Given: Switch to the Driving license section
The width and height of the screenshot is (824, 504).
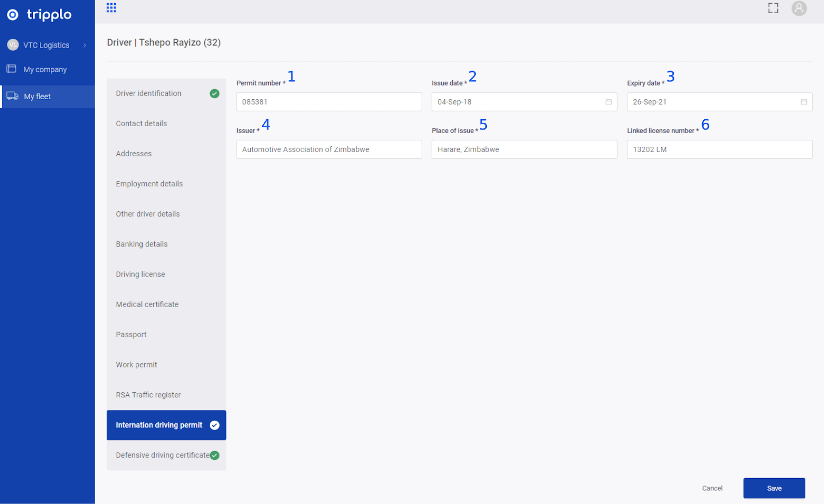Looking at the screenshot, I should (x=140, y=275).
